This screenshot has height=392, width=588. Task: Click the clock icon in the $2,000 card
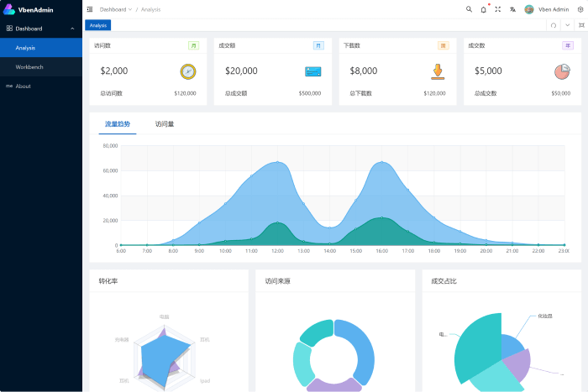[x=188, y=71]
